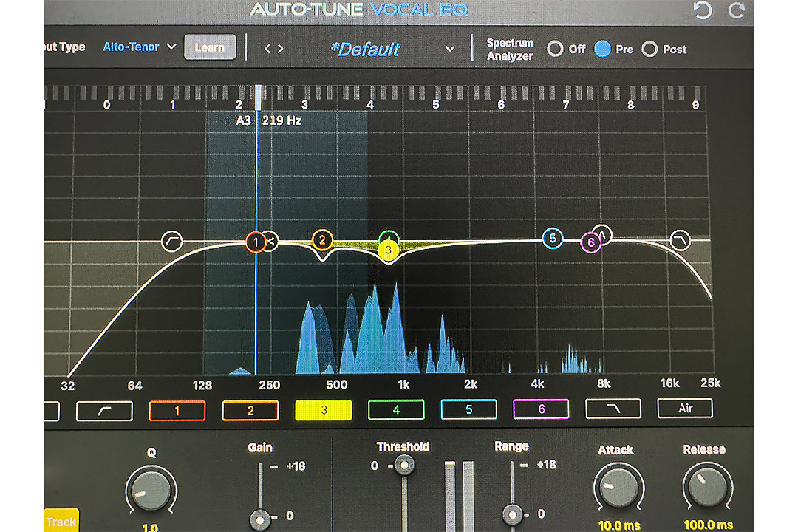
Task: Click the Spectrum Analyzer label
Action: pyautogui.click(x=510, y=50)
